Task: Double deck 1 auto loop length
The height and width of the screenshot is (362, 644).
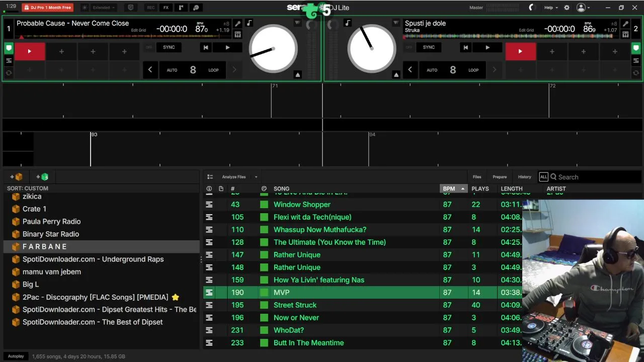Action: click(234, 70)
